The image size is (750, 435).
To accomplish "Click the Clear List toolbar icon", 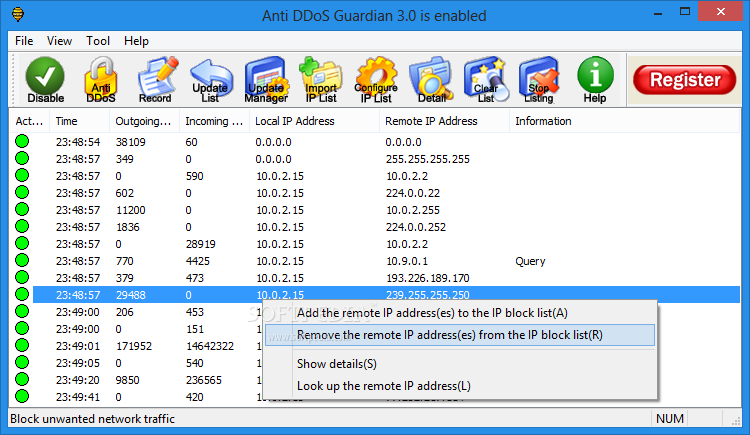I will [486, 80].
